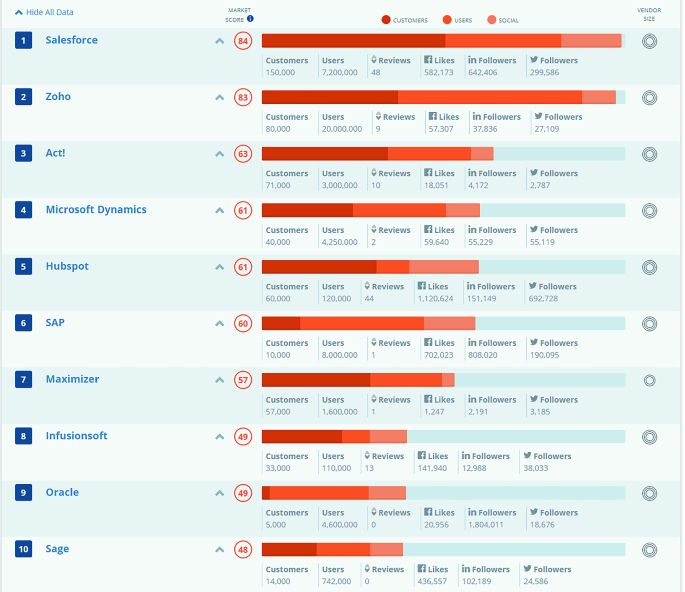The image size is (685, 592).
Task: Click the rank 10 number badge
Action: click(x=23, y=549)
